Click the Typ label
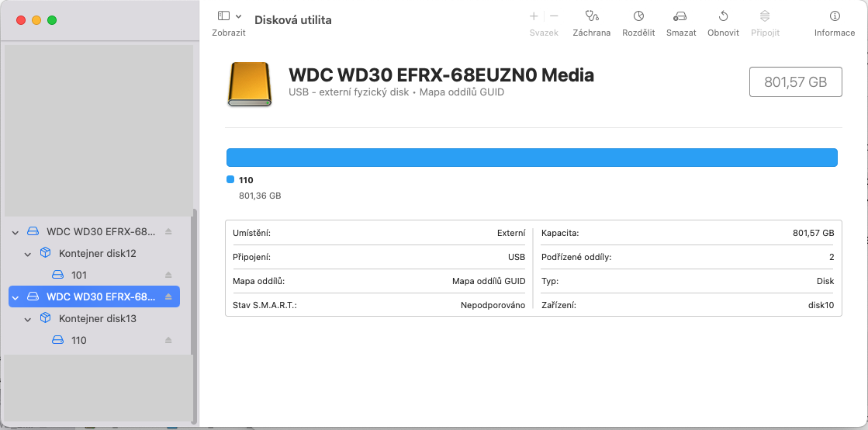 [550, 282]
